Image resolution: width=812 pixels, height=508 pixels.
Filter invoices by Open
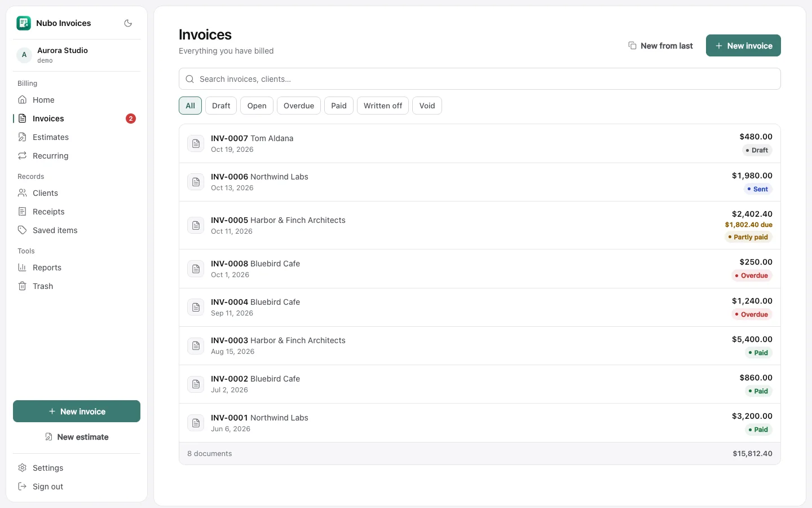click(257, 106)
